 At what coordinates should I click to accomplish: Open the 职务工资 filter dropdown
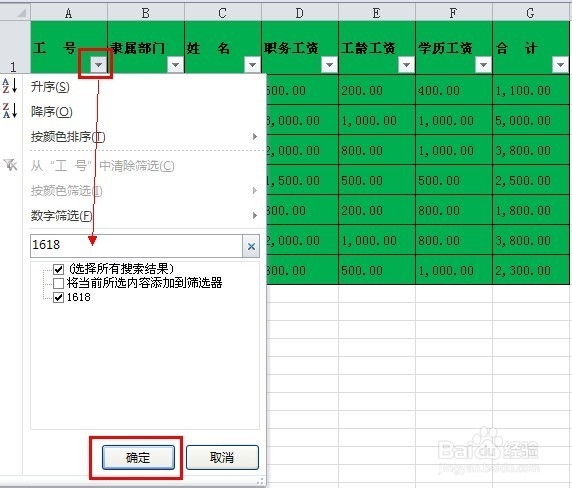coord(329,65)
